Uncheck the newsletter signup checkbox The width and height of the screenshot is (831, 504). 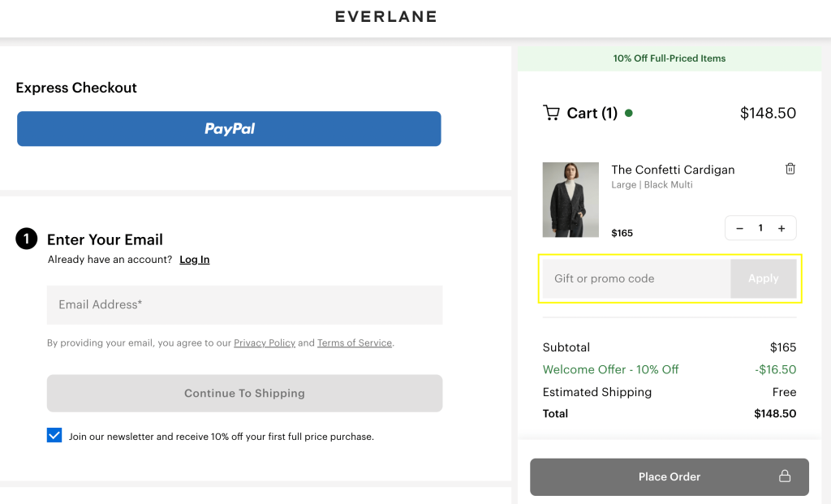click(54, 436)
